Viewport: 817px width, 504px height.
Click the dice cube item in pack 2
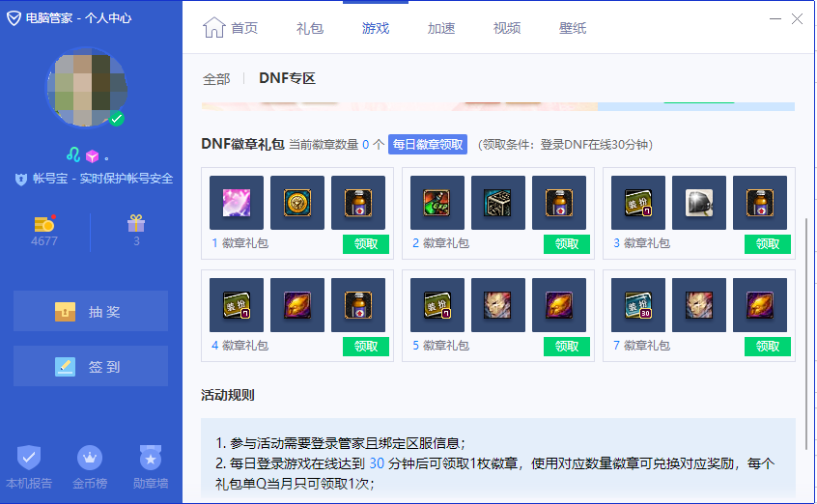[498, 203]
